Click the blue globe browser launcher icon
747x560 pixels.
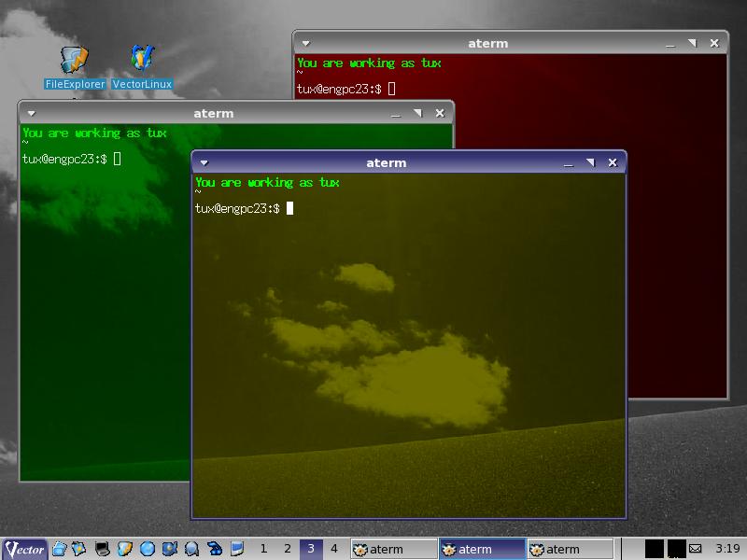[147, 549]
